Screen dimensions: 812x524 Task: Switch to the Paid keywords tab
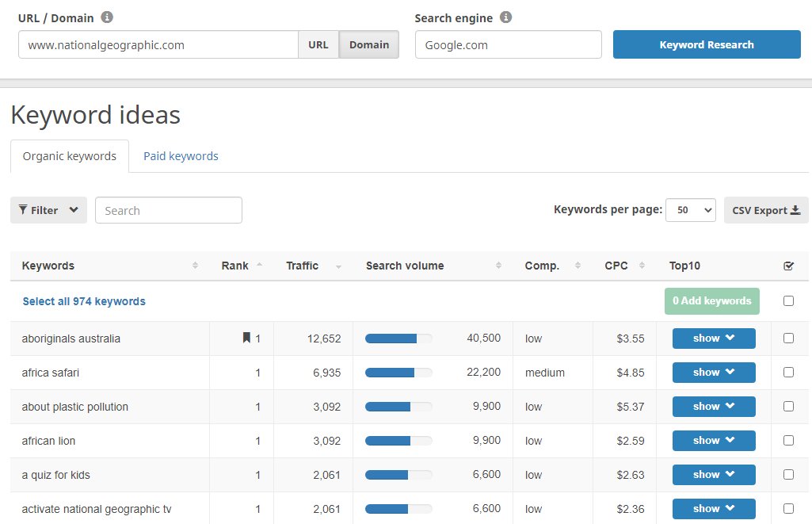pyautogui.click(x=181, y=156)
